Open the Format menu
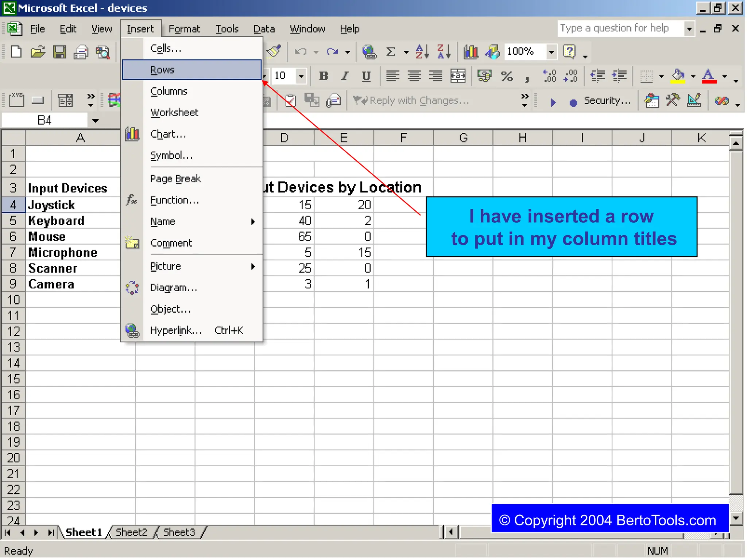 184,28
